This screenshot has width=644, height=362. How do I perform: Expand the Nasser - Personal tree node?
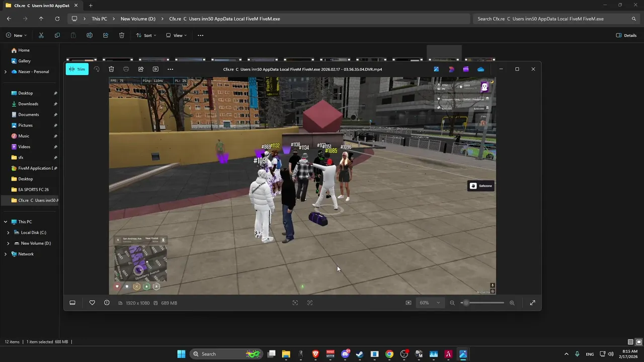6,72
